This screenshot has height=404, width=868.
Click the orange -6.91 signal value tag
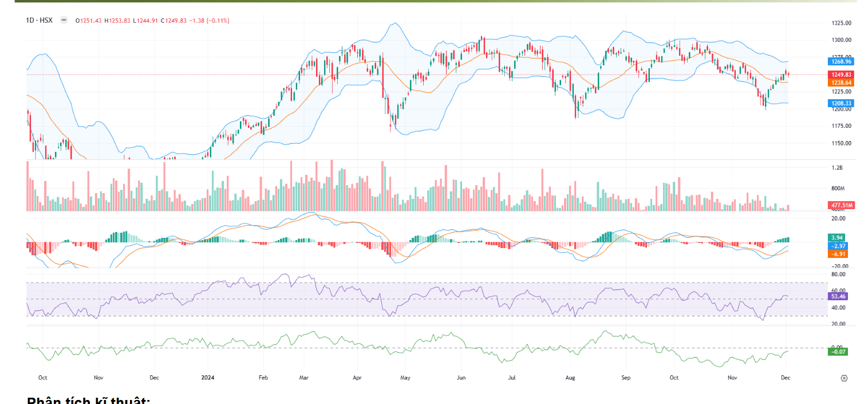click(x=837, y=253)
